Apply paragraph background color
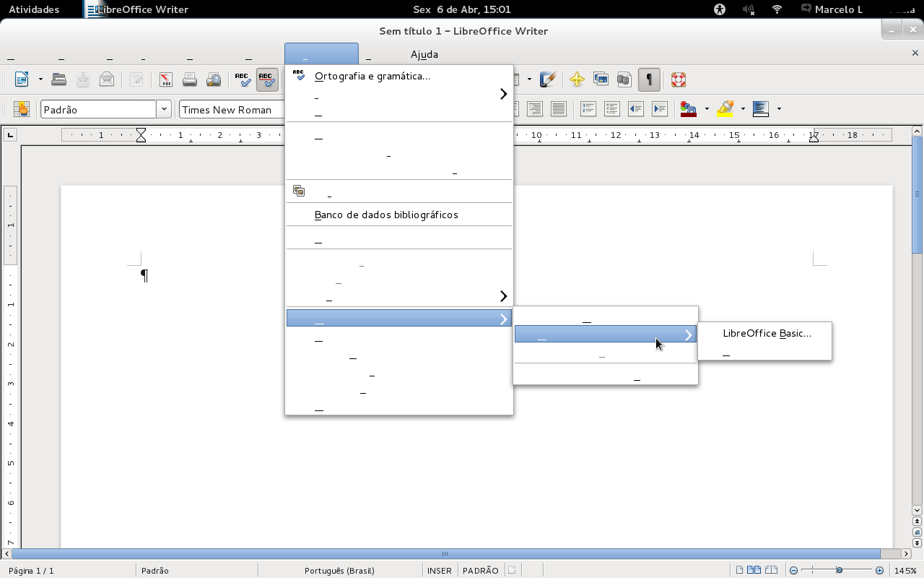 pos(761,109)
